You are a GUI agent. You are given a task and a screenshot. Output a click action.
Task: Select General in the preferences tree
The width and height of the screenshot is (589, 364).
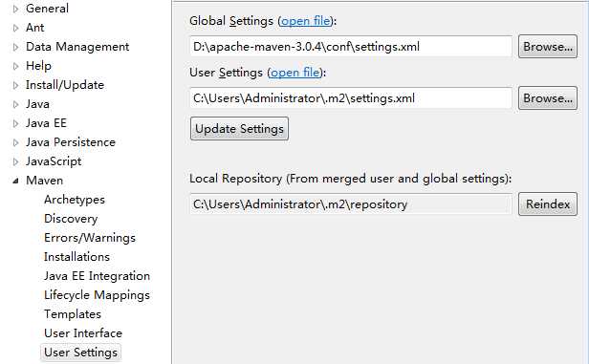[47, 9]
